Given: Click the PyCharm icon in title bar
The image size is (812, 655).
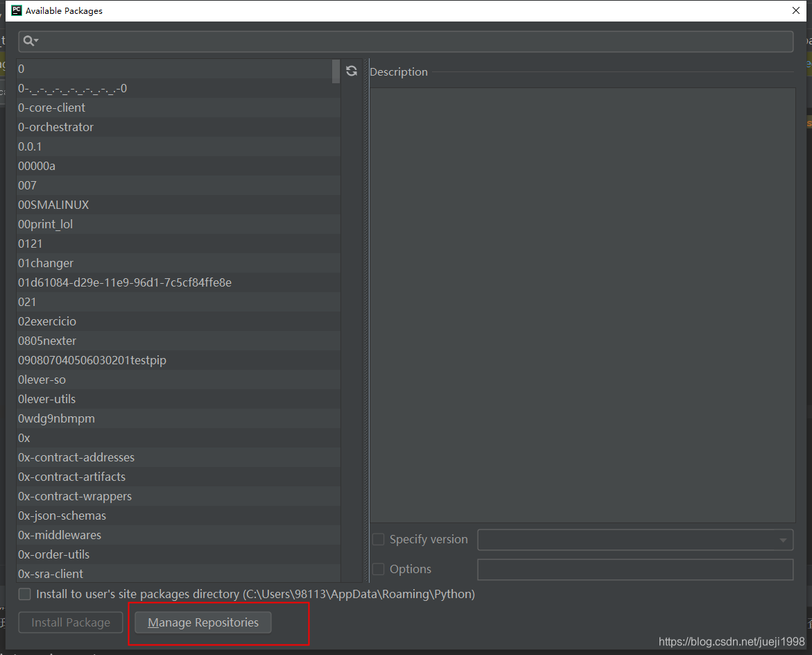Looking at the screenshot, I should point(17,10).
